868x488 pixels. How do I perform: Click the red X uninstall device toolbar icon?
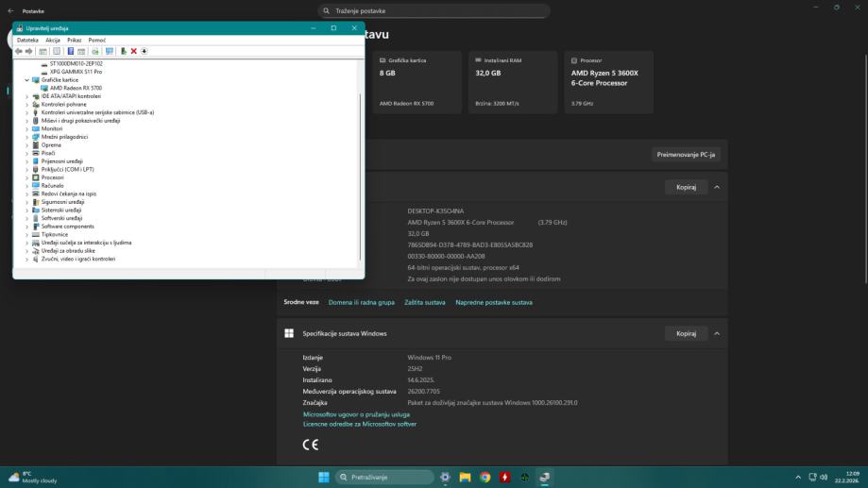coord(133,51)
